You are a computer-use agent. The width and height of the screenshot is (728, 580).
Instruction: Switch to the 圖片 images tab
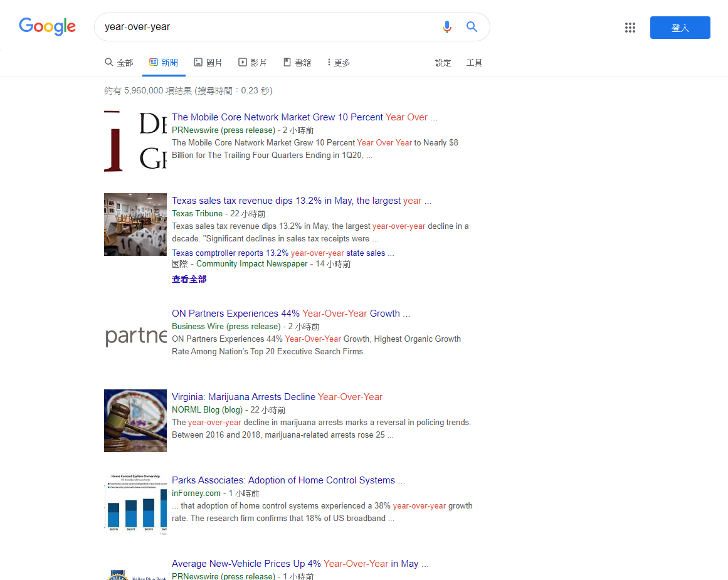tap(208, 63)
